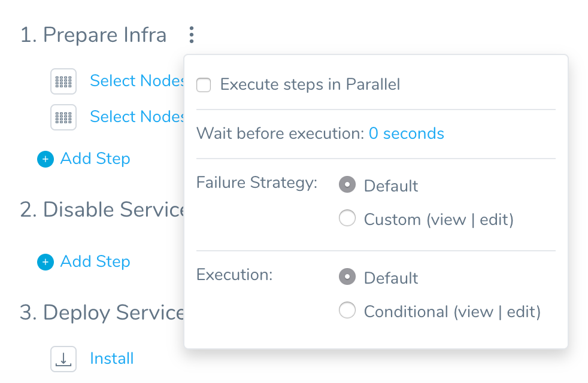Click the Deploy Service phase heading
Screen dimensions: 588x383
[x=102, y=312]
